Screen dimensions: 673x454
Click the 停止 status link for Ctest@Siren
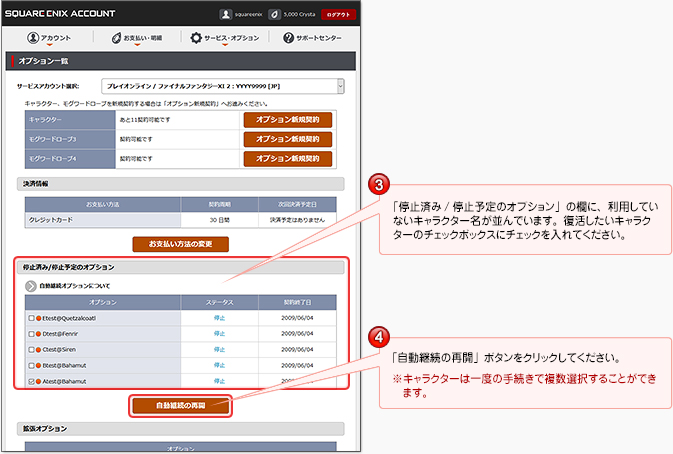(x=219, y=350)
